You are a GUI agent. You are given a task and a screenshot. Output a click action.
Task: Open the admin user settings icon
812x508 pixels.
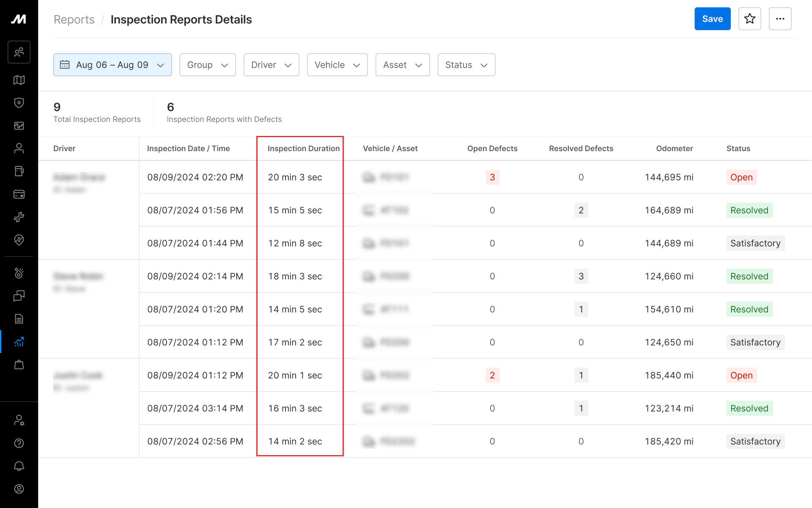click(x=19, y=420)
